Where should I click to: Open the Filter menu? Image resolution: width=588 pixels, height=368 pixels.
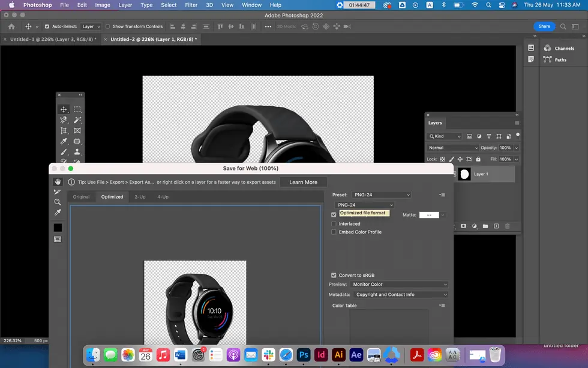coord(191,5)
